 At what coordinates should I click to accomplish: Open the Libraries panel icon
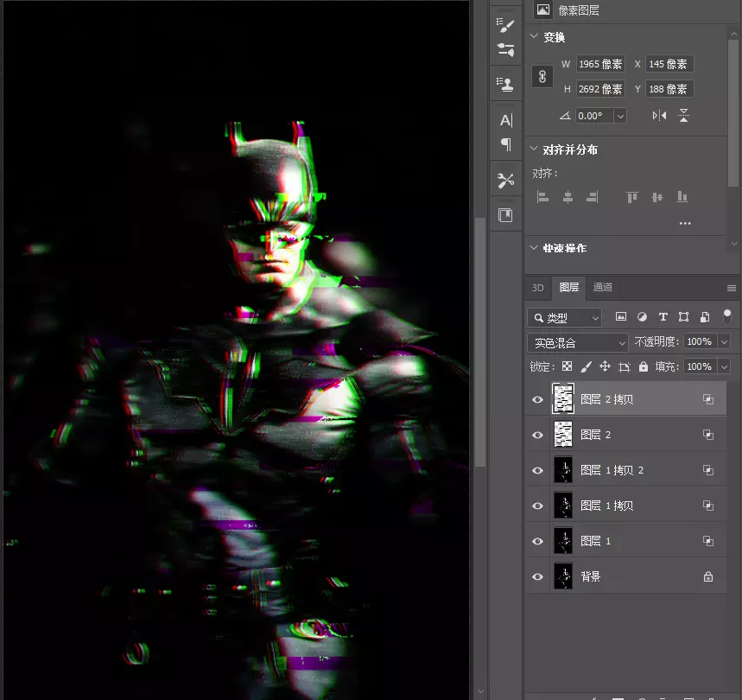coord(505,215)
